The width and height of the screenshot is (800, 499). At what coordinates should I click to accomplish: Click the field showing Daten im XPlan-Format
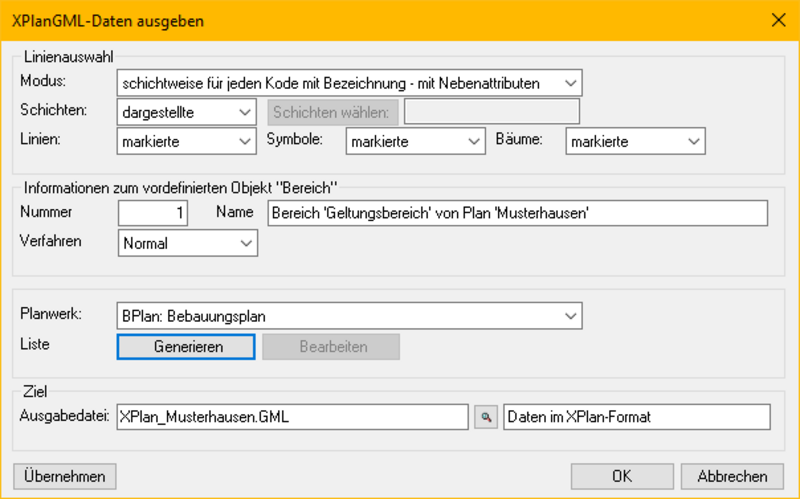(x=637, y=417)
